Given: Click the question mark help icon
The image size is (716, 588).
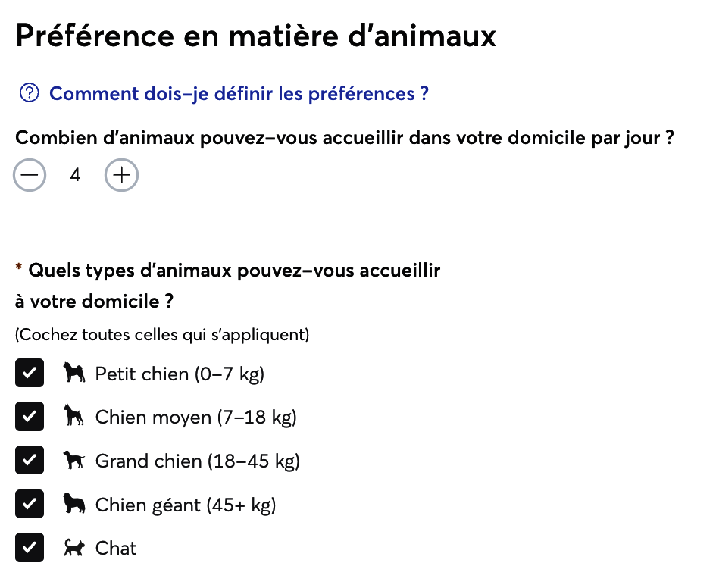Looking at the screenshot, I should 30,93.
